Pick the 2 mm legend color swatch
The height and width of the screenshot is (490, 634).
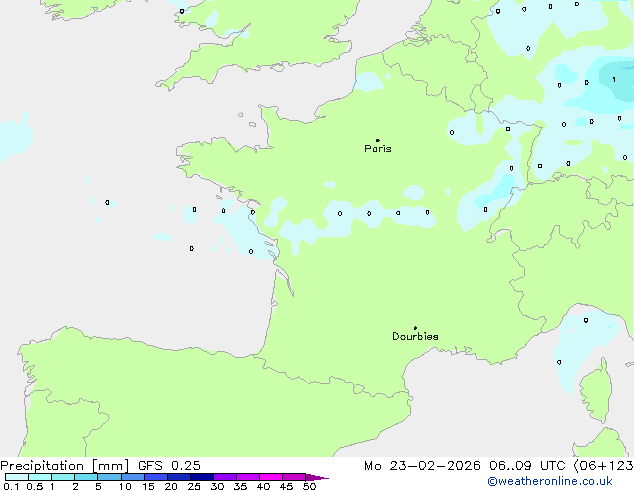(87, 477)
